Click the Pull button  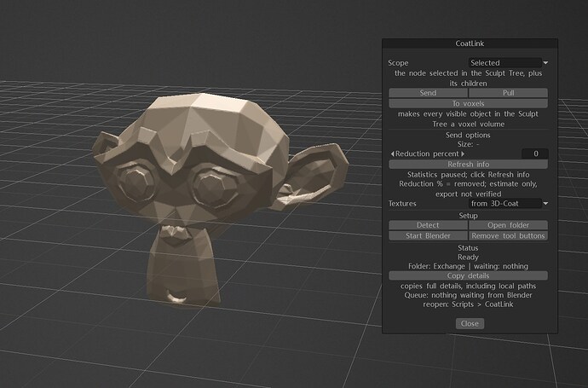pos(508,93)
